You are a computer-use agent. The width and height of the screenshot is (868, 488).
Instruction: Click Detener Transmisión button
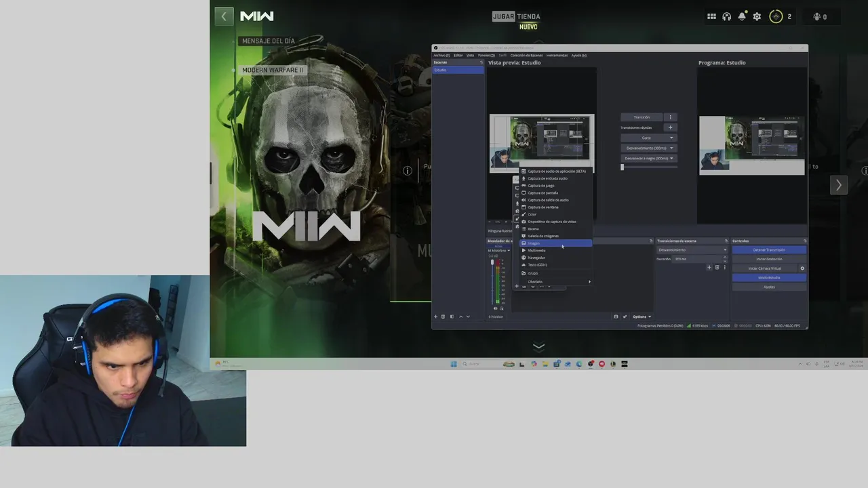coord(769,250)
